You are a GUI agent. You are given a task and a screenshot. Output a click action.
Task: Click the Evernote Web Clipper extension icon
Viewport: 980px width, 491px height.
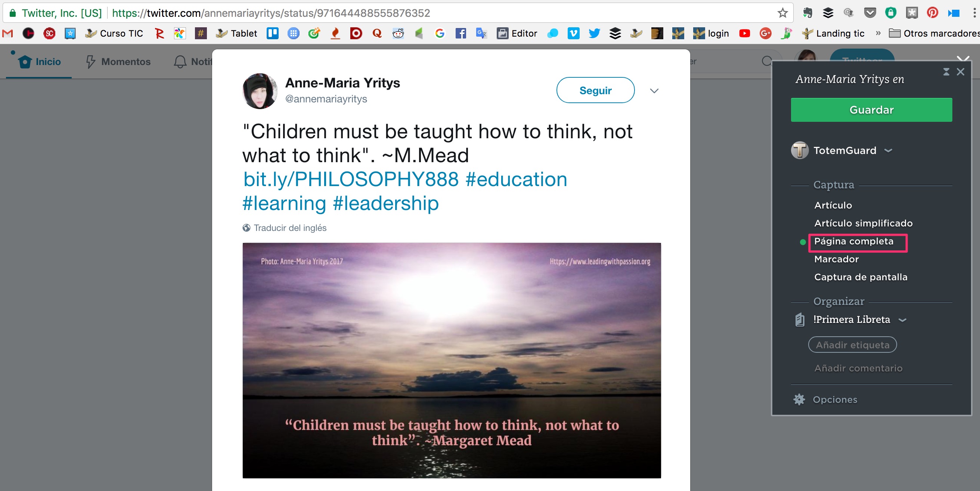pos(807,13)
